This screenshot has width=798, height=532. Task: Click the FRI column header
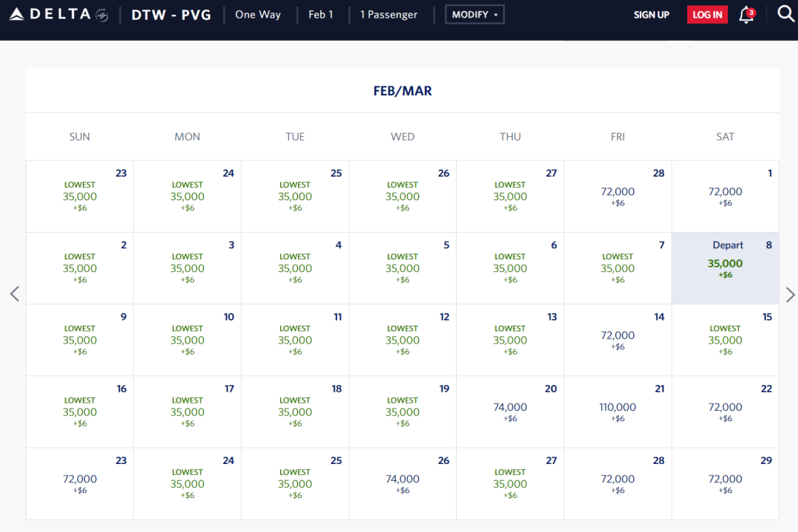(617, 137)
